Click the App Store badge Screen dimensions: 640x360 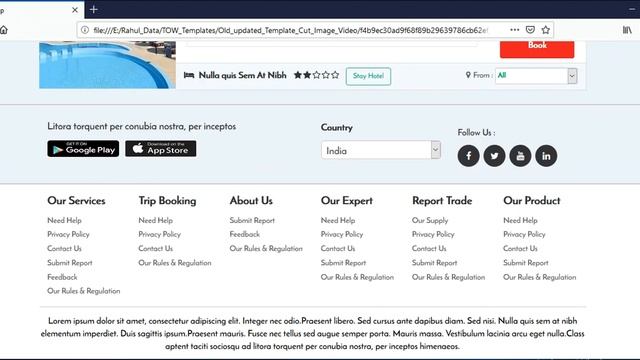click(160, 149)
